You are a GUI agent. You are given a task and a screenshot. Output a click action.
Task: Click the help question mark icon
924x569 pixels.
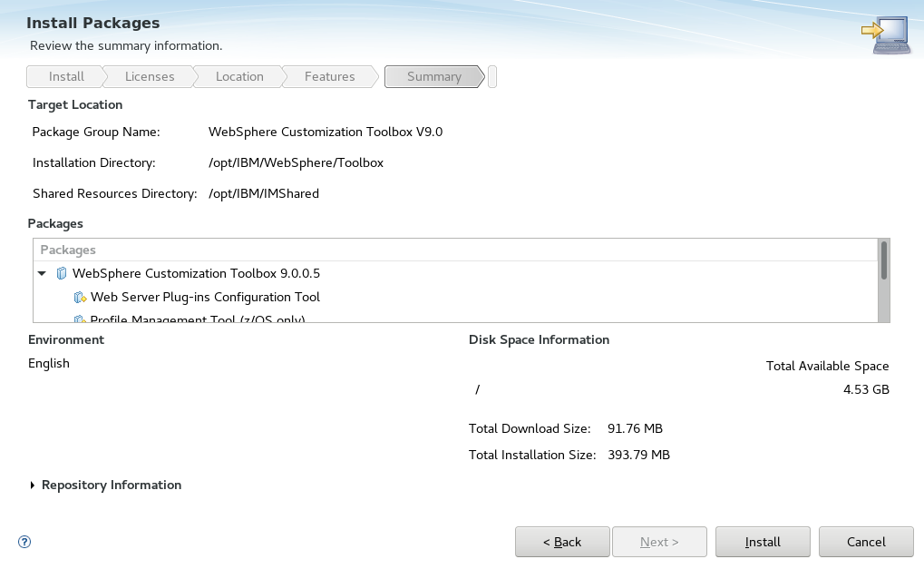click(x=24, y=542)
